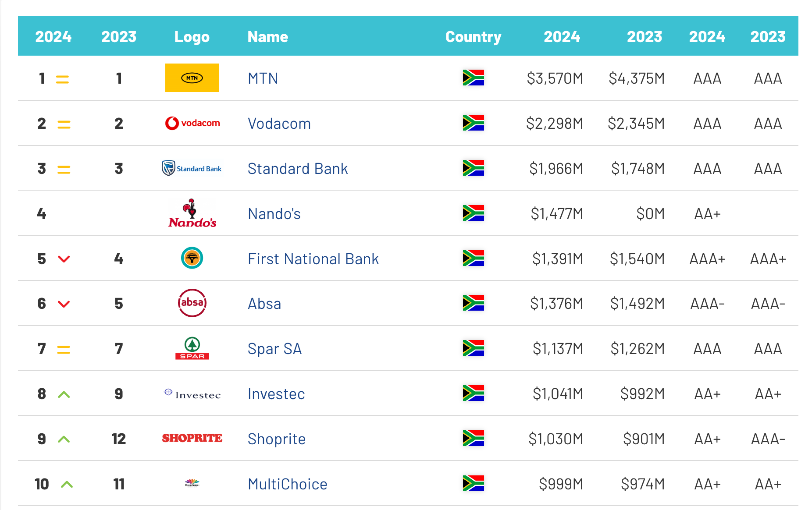Image resolution: width=812 pixels, height=510 pixels.
Task: Click the red down arrow beside rank 5
Action: tap(64, 259)
